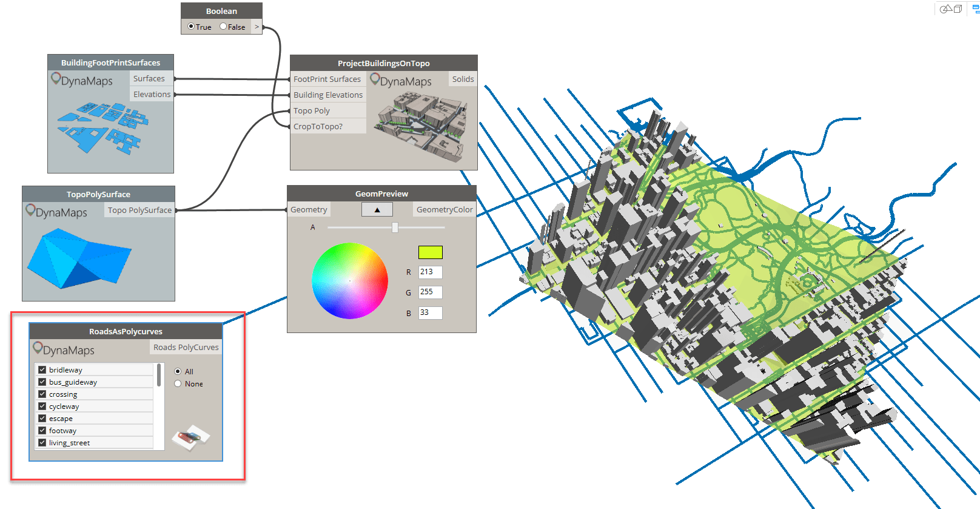This screenshot has height=509, width=980.
Task: Click the ProjectBuildingsOnTopo node title
Action: coord(383,63)
